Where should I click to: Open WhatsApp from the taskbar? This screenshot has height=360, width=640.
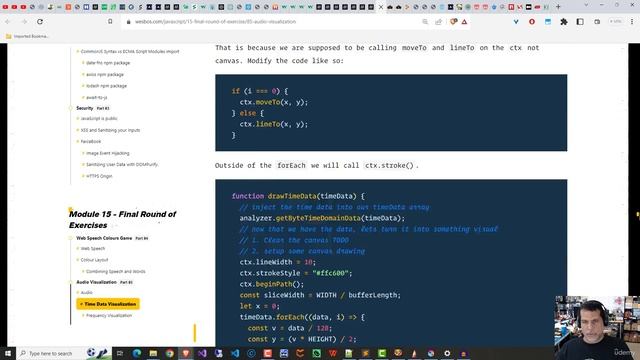(316, 353)
